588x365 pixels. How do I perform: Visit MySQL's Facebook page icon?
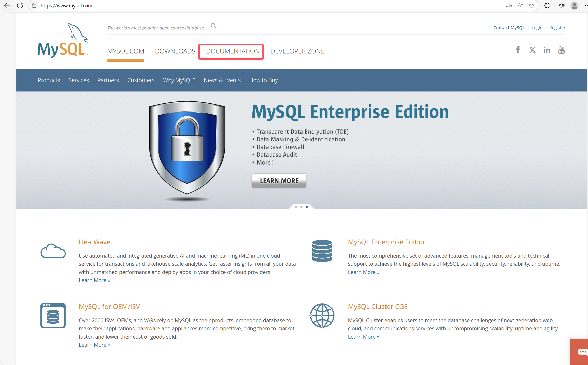point(518,50)
